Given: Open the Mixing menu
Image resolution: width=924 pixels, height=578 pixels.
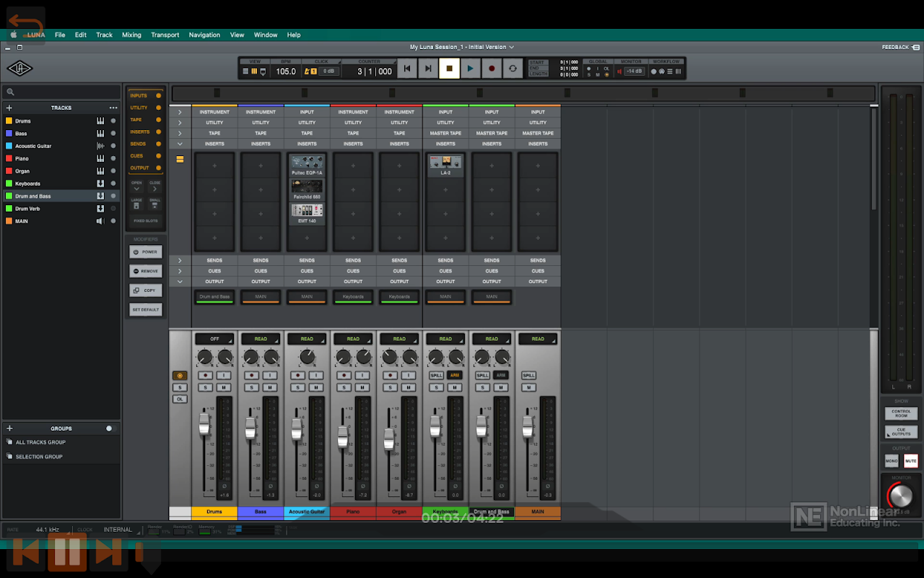Looking at the screenshot, I should point(131,35).
